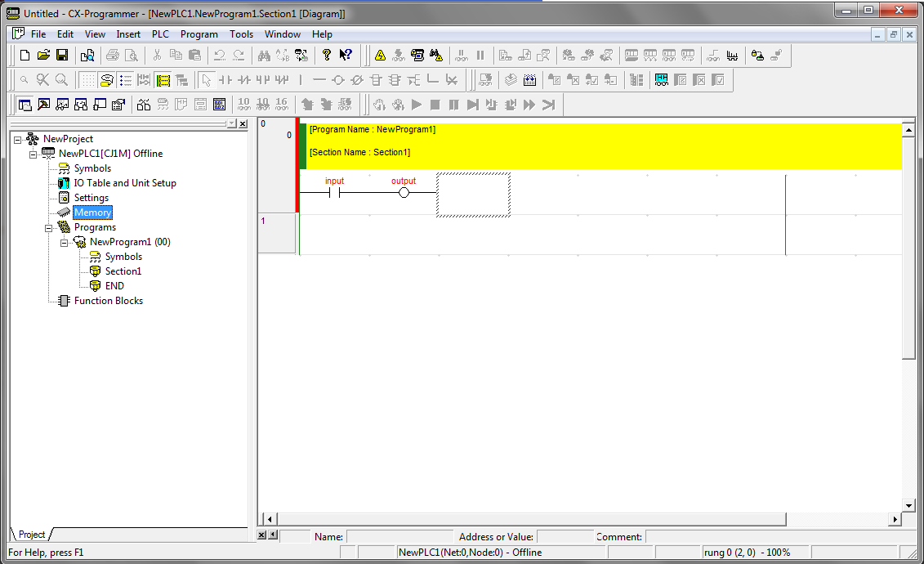Screen dimensions: 924x564
Task: Select the New Horizontal line tool
Action: coord(319,80)
